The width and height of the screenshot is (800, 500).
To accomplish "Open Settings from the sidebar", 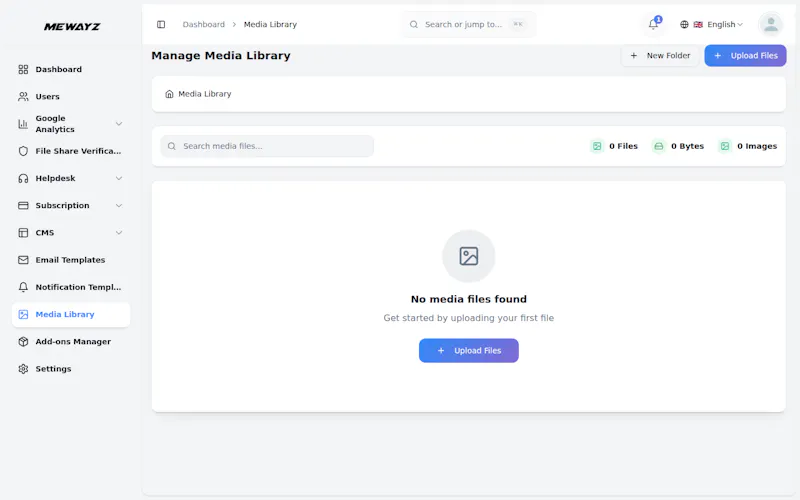I will click(71, 369).
